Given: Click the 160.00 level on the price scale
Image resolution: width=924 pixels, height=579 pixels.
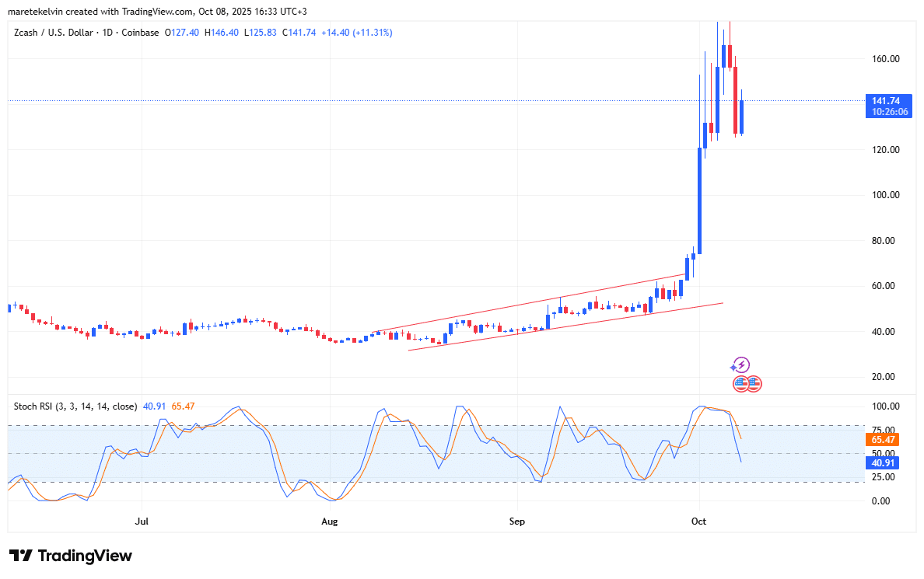Looking at the screenshot, I should coord(885,59).
